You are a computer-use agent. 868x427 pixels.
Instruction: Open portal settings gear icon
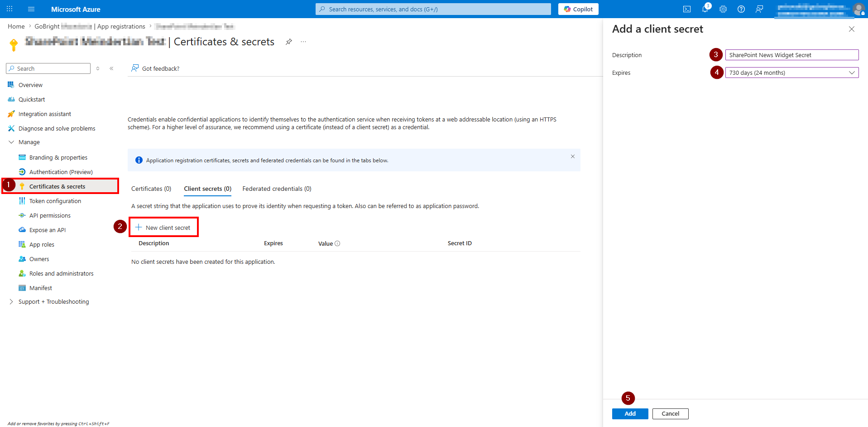(x=723, y=9)
